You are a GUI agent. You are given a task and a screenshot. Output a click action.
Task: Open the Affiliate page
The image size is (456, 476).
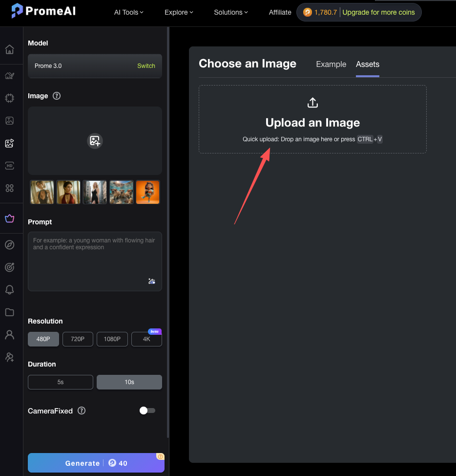280,12
